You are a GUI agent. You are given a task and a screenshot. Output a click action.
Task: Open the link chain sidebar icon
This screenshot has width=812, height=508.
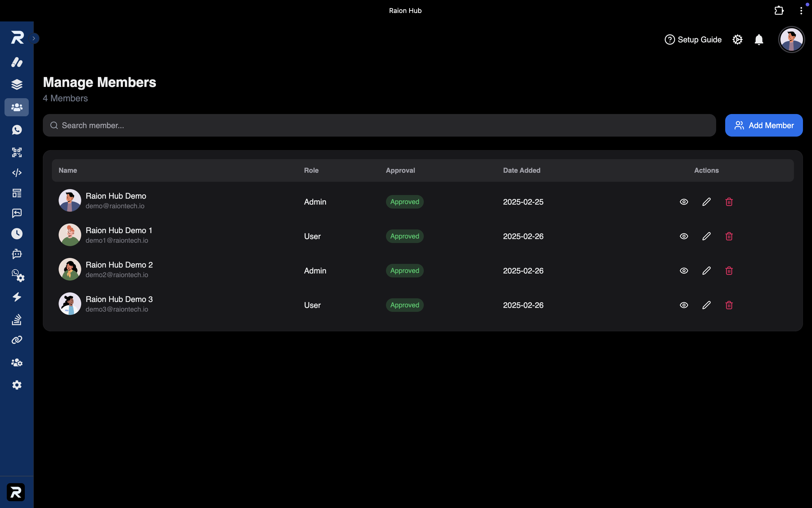tap(17, 340)
